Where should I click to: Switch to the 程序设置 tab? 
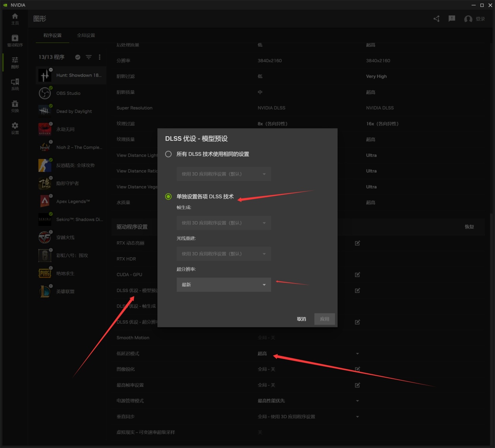(x=53, y=35)
